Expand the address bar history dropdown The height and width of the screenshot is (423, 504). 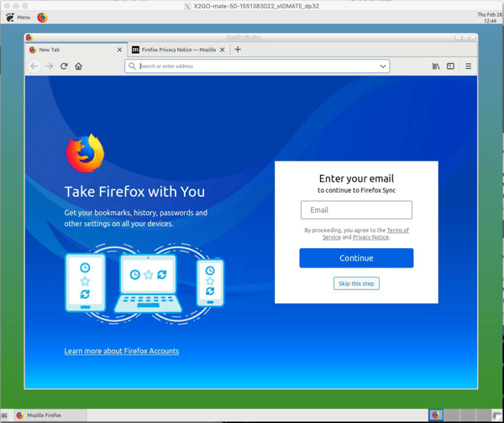[382, 66]
